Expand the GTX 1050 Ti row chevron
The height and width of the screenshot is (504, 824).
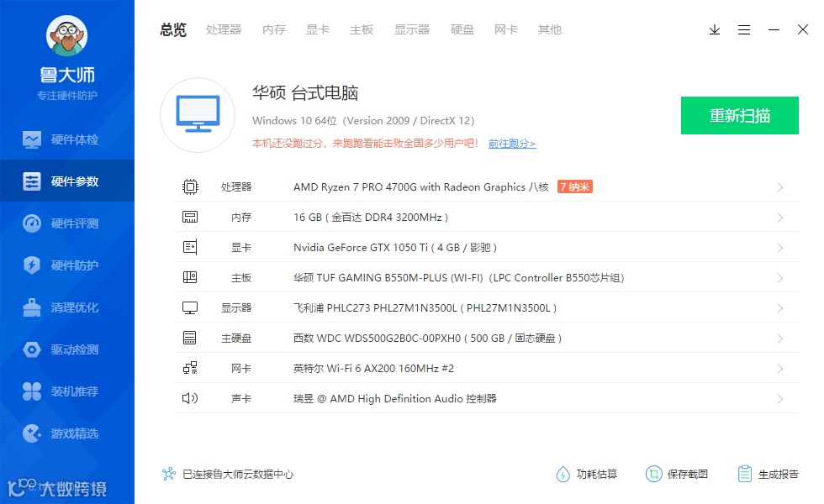click(x=780, y=248)
